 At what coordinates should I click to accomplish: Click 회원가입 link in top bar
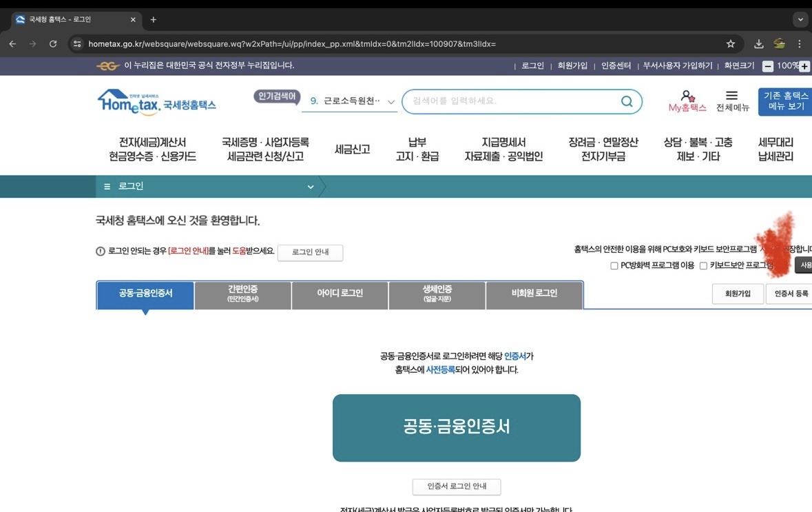(x=572, y=66)
